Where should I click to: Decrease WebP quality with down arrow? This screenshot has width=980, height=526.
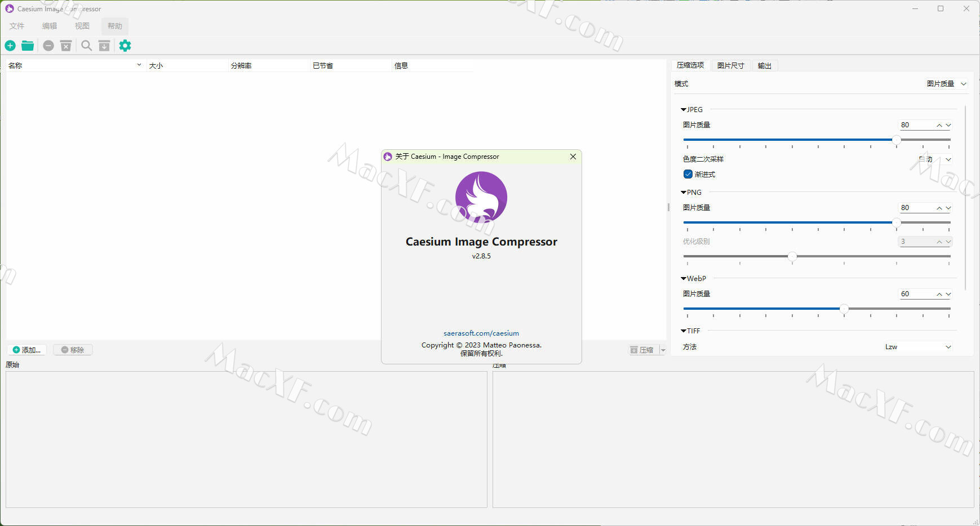tap(948, 294)
